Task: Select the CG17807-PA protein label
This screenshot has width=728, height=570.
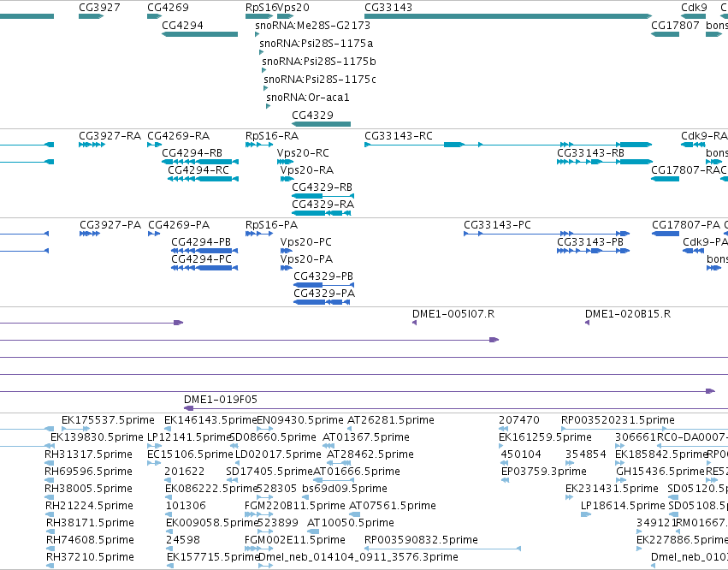Action: coord(686,225)
